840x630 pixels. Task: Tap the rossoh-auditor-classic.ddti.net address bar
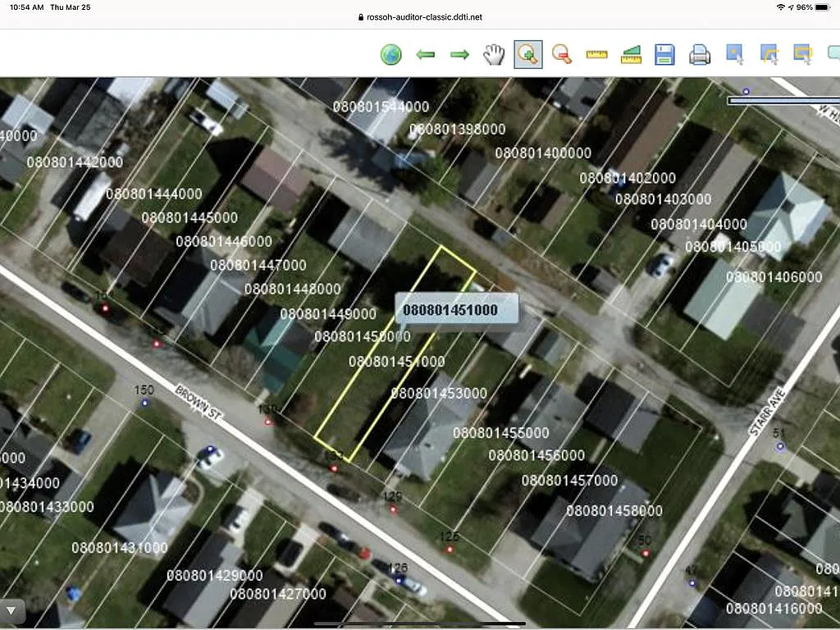[x=420, y=16]
